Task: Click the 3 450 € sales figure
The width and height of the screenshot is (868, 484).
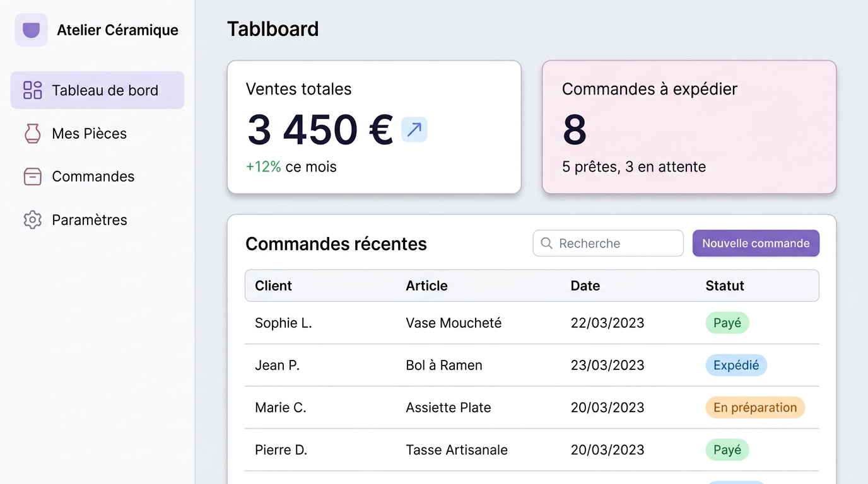Action: pos(320,130)
